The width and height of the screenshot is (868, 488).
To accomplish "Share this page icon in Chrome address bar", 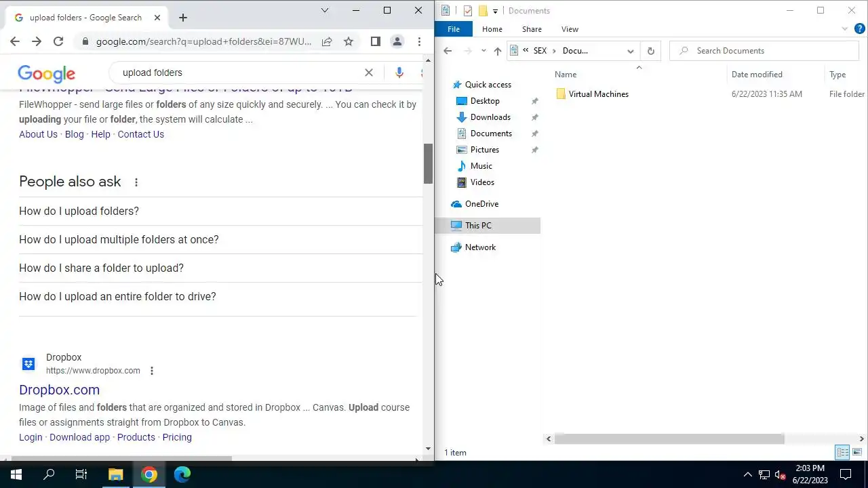I will pyautogui.click(x=327, y=41).
